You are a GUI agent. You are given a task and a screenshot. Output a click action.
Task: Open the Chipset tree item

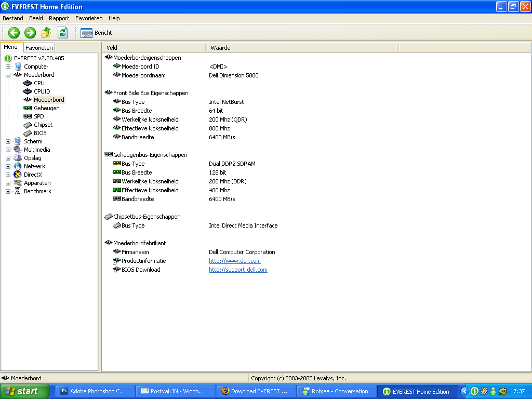pos(43,125)
